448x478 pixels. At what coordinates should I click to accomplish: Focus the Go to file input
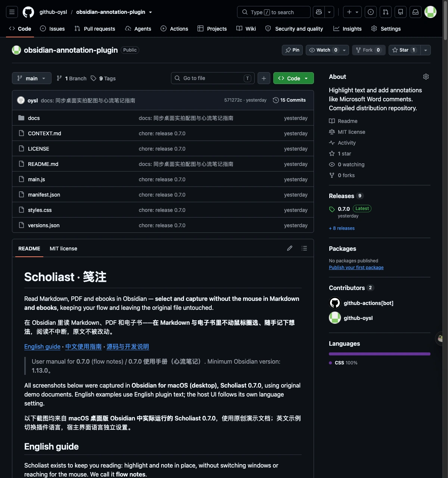pos(213,78)
